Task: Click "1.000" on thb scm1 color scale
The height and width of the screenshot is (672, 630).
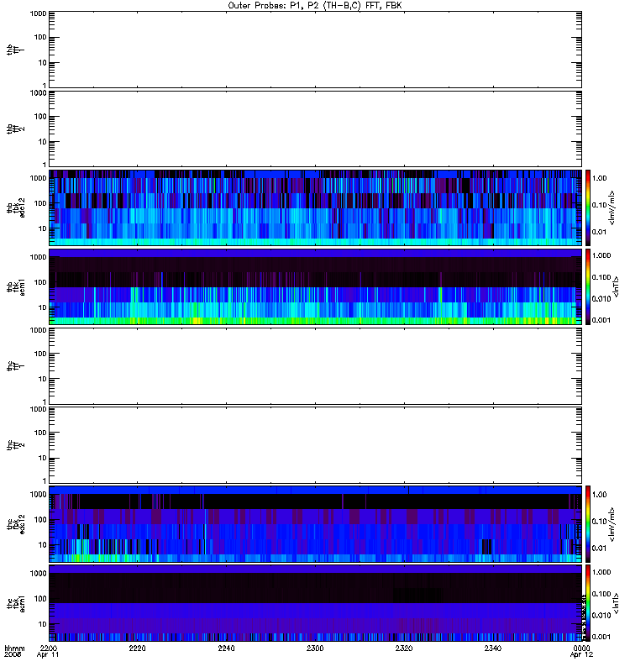Action: point(601,255)
